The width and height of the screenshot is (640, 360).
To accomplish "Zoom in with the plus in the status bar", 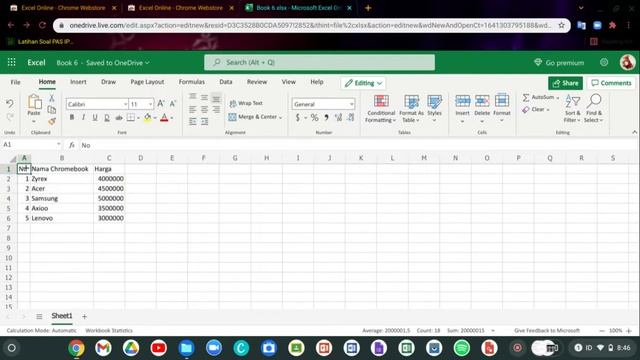I will click(629, 331).
